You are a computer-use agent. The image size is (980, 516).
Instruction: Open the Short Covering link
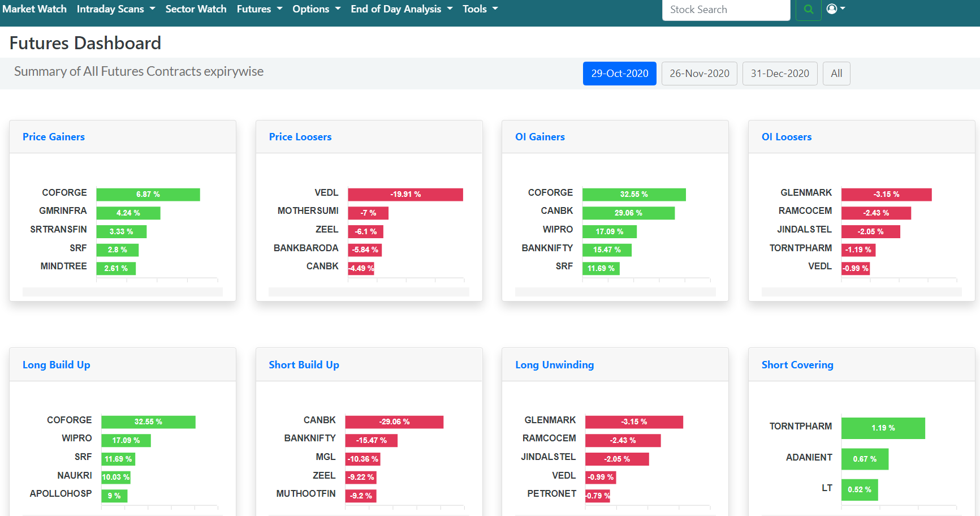[797, 365]
